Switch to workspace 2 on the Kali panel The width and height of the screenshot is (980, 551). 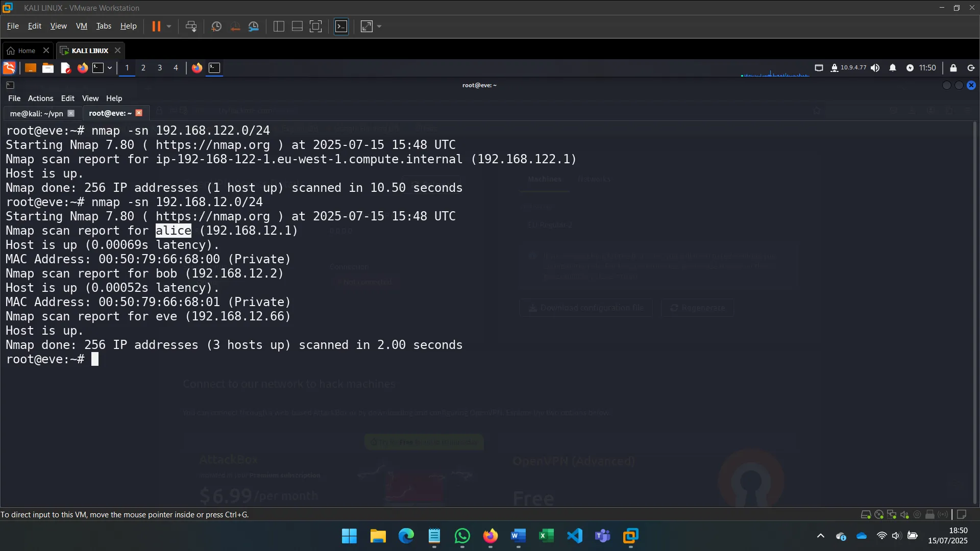(x=143, y=68)
